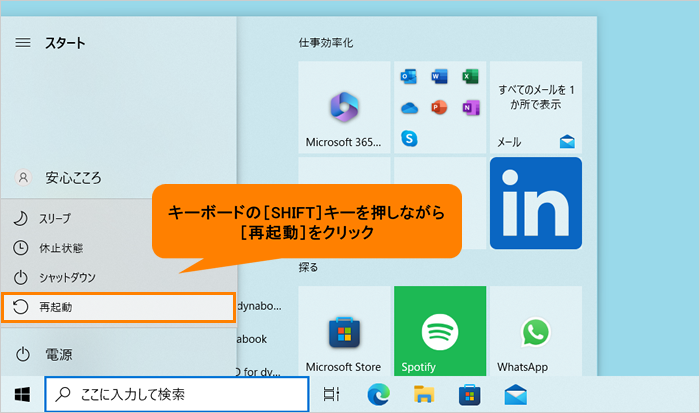Open PowerPoint in the Office tile

click(439, 108)
